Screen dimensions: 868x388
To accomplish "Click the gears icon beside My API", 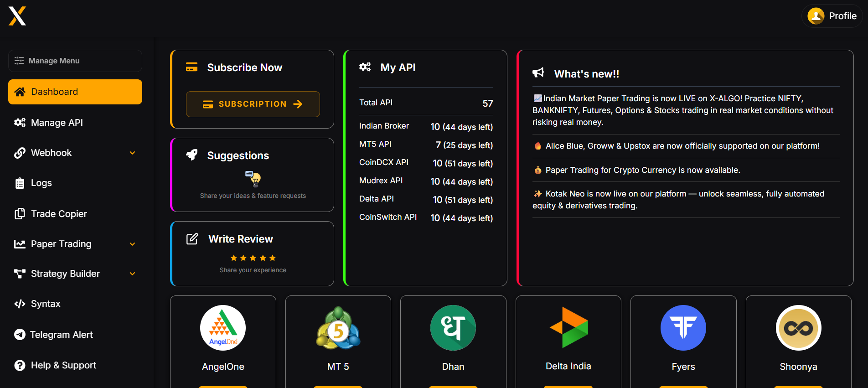I will [x=365, y=67].
